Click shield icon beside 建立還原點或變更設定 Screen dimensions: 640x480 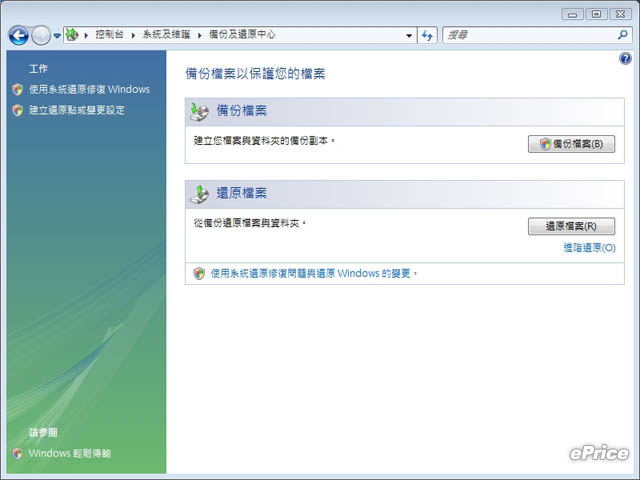(x=18, y=110)
